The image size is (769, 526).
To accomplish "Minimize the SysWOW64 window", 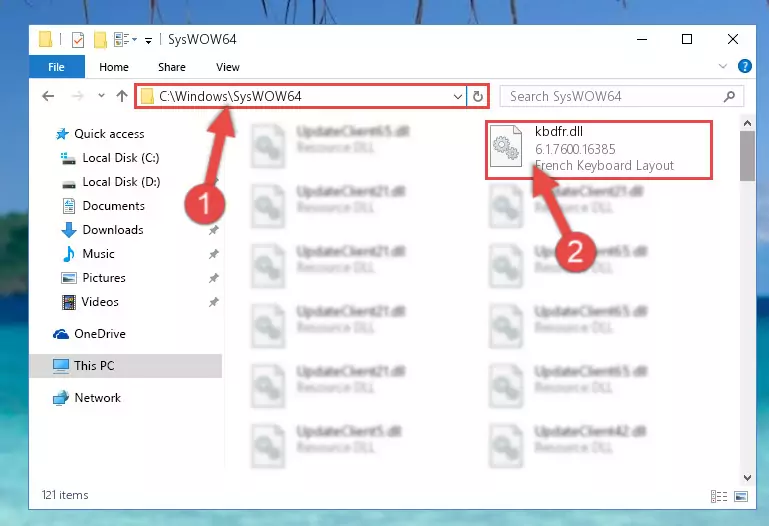I will (642, 39).
